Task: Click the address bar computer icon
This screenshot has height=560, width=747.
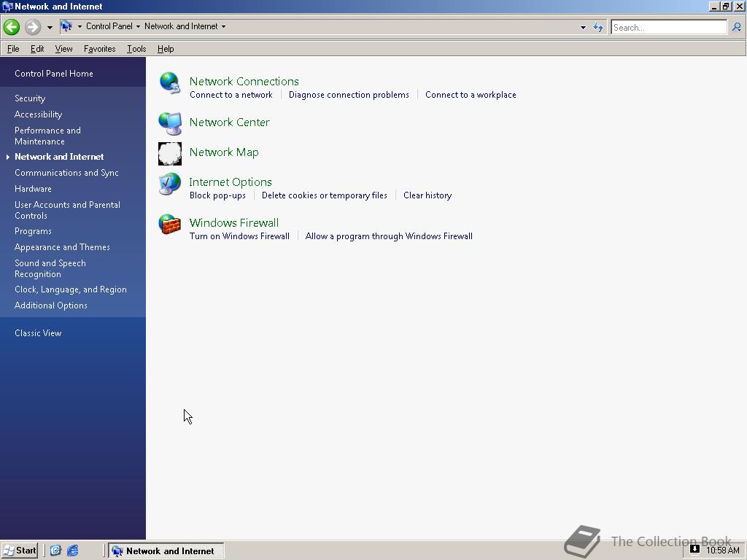Action: point(66,26)
